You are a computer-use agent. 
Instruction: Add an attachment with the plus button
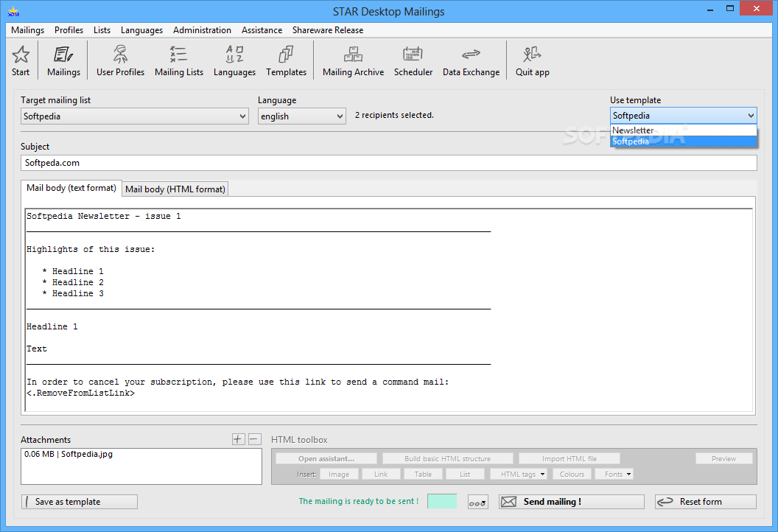click(238, 439)
